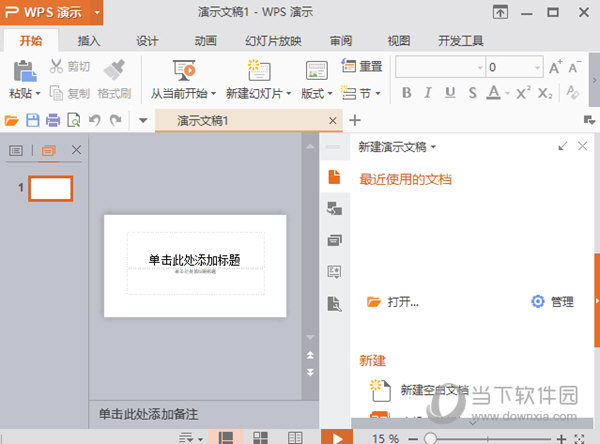This screenshot has height=444, width=600.
Task: Toggle Italic formatting
Action: (428, 93)
